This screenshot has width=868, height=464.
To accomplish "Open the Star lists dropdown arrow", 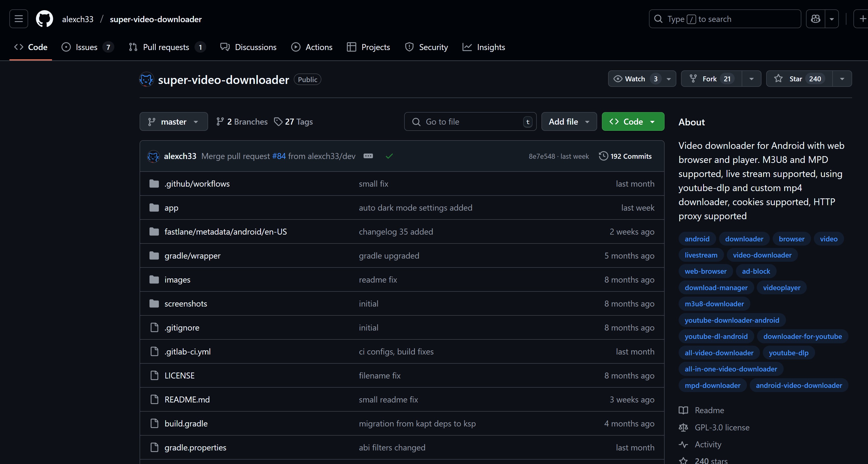I will (x=842, y=78).
